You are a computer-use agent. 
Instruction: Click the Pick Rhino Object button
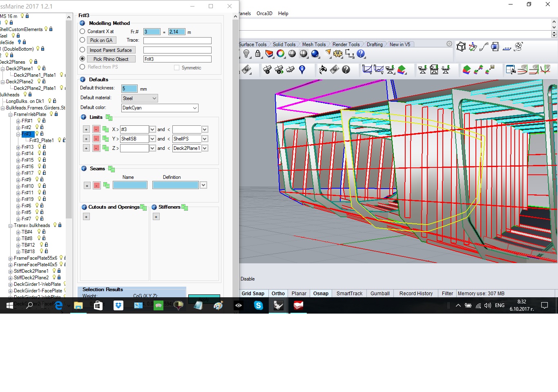coord(111,59)
